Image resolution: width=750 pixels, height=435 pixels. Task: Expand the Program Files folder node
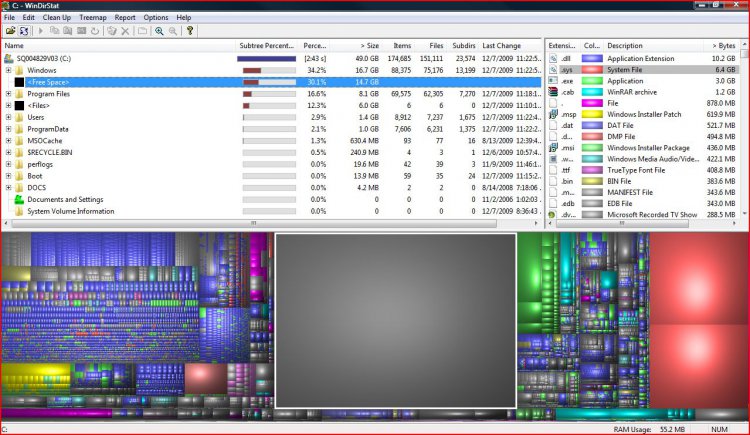pos(8,94)
